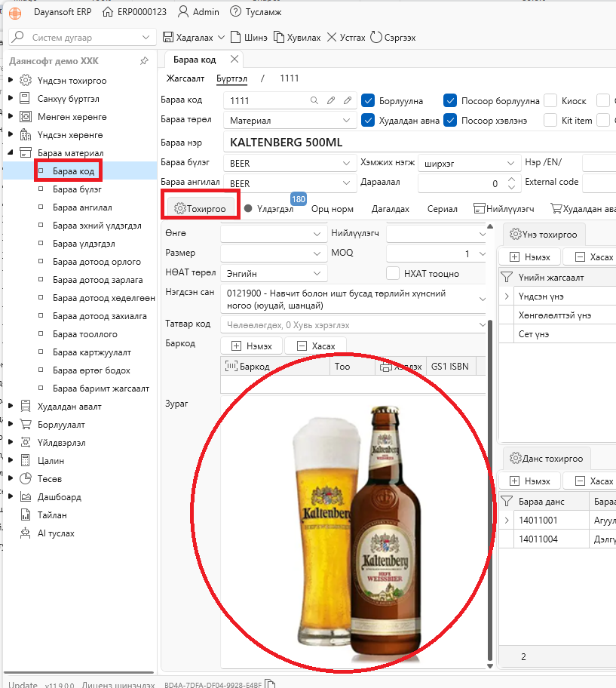Open the Admin user profile
The width and height of the screenshot is (616, 688).
click(x=198, y=12)
